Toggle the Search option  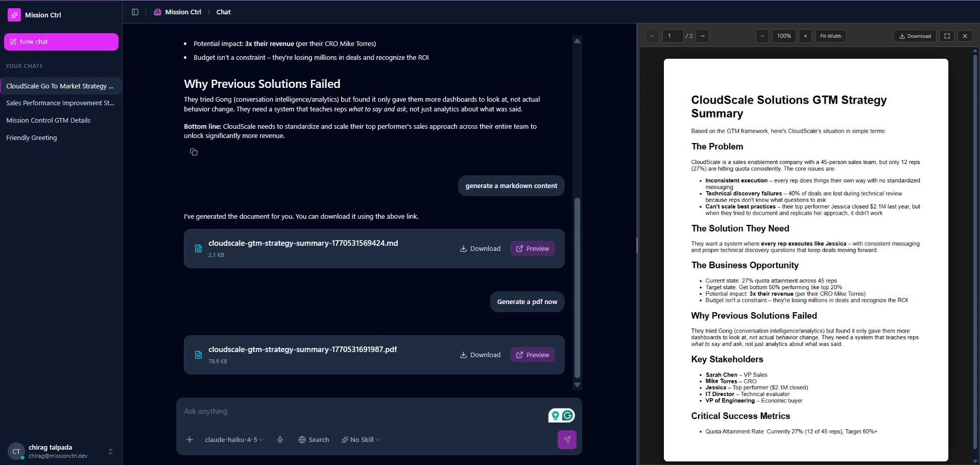coord(314,439)
